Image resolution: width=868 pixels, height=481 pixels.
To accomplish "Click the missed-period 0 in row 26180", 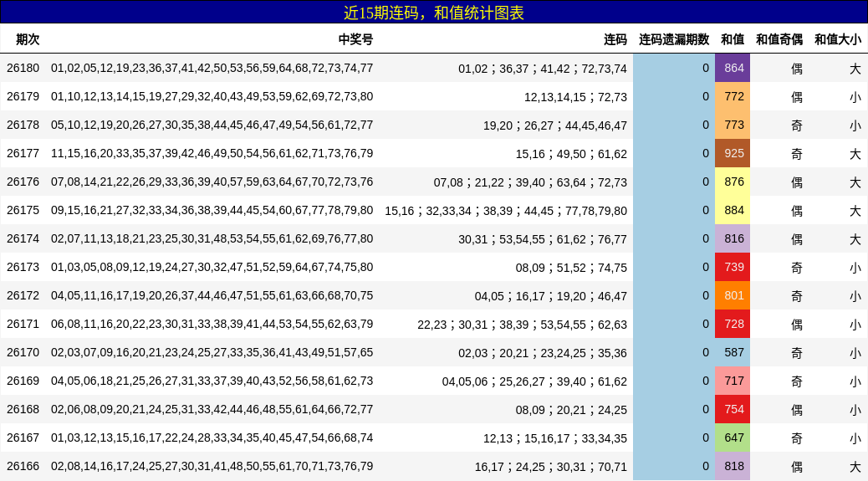I will point(705,68).
